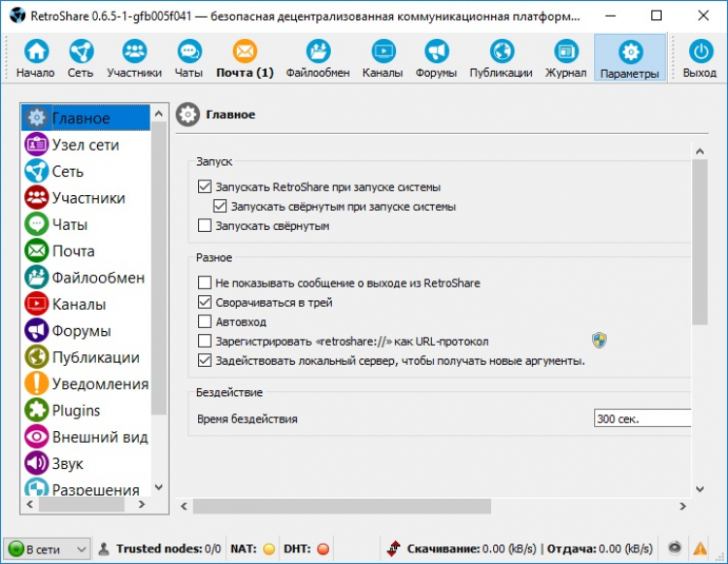The image size is (728, 564).
Task: Open the Файлообмен file sharing toolbar icon
Action: click(317, 58)
